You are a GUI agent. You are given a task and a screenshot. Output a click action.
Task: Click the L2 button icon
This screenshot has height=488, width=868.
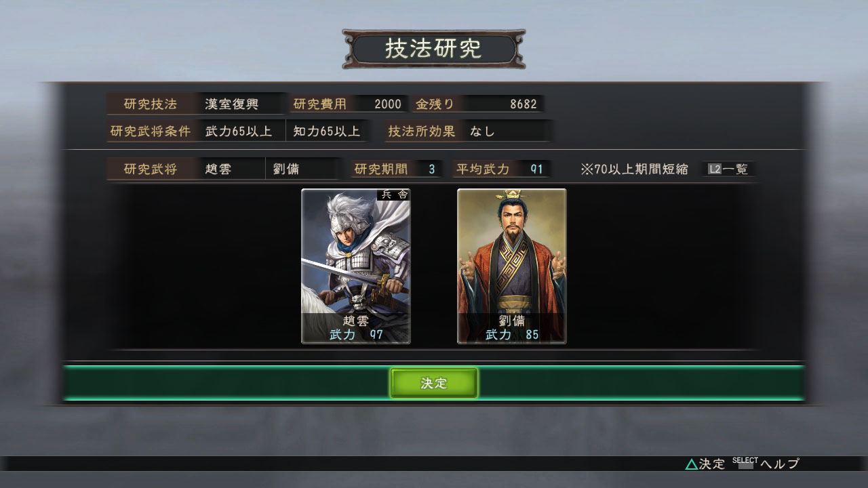click(x=715, y=169)
